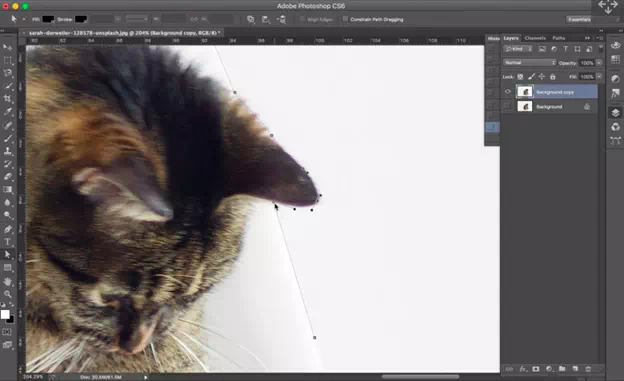
Task: Open the stroke width dropdown
Action: point(117,19)
